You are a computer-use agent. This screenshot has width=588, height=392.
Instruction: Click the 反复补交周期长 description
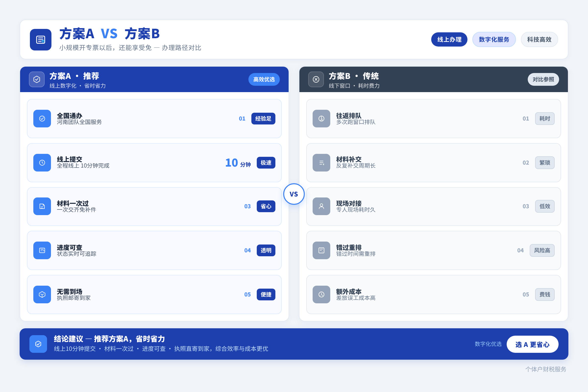click(356, 166)
